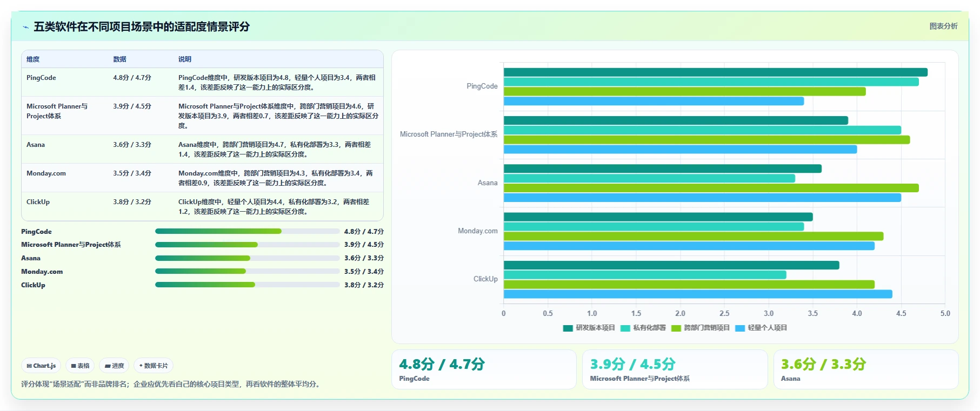Click the 进度 chip
Screen dimensions: 980x411
pos(114,366)
